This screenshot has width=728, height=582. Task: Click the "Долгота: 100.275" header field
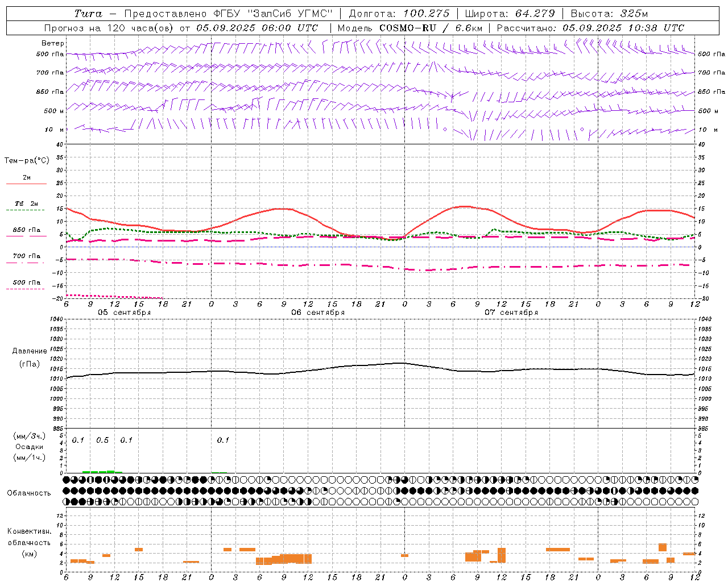(399, 14)
